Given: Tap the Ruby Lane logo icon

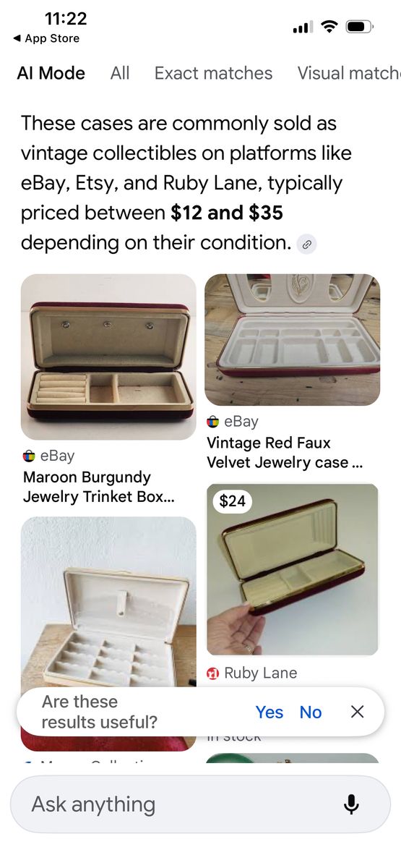Looking at the screenshot, I should point(212,673).
